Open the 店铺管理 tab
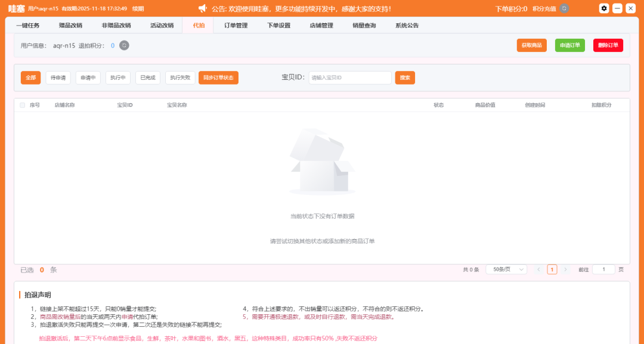Screen dimensions: 644x344 [x=321, y=26]
